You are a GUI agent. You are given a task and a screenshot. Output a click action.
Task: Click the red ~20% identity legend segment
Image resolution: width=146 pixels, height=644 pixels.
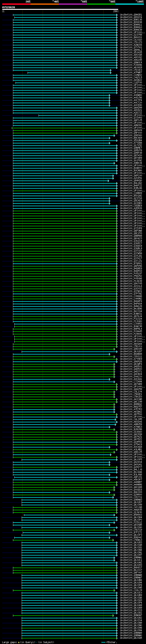click(x=16, y=4)
